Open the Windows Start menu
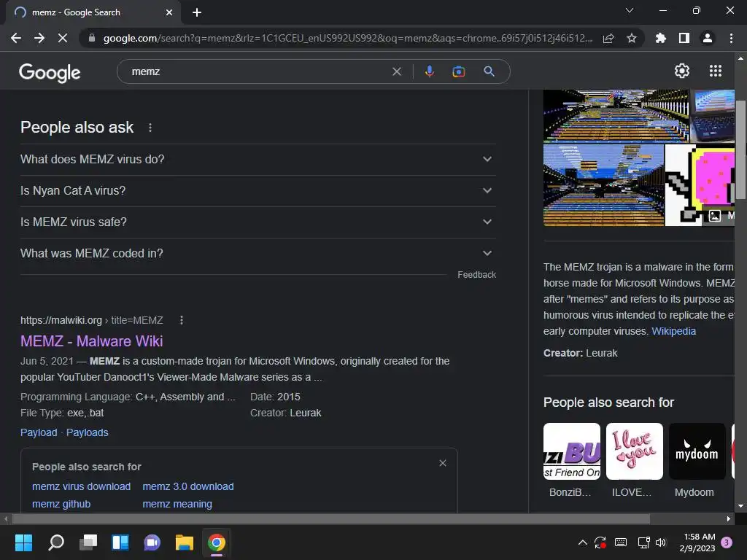747x560 pixels. [x=23, y=542]
